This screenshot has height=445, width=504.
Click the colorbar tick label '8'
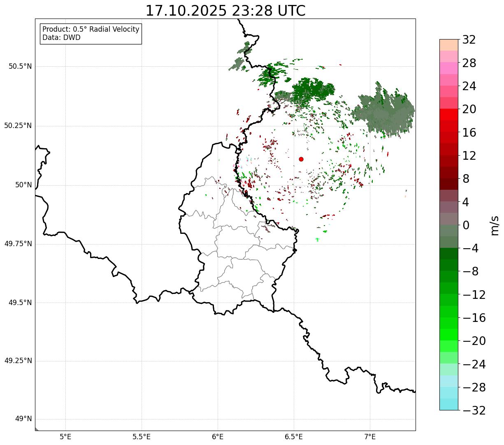(466, 179)
